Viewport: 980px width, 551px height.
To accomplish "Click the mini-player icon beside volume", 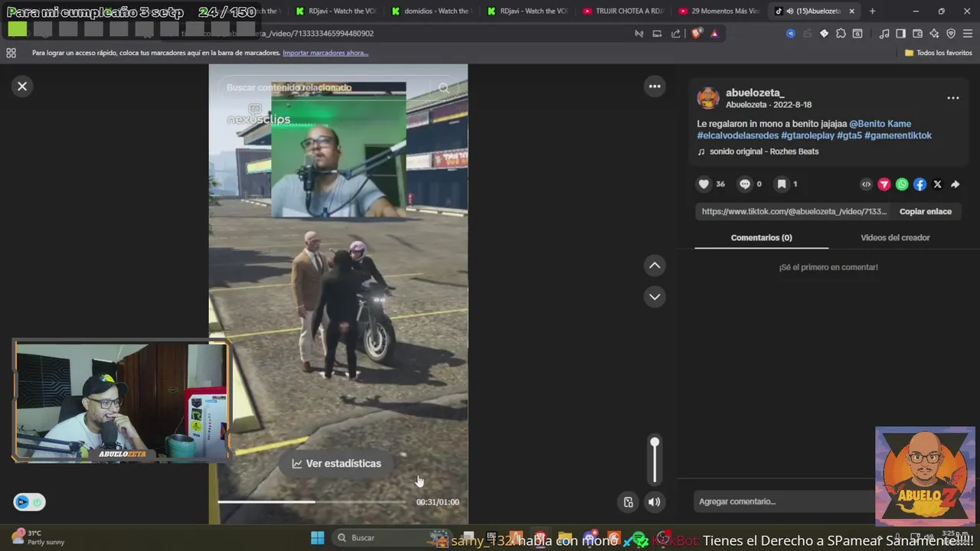I will pyautogui.click(x=629, y=502).
